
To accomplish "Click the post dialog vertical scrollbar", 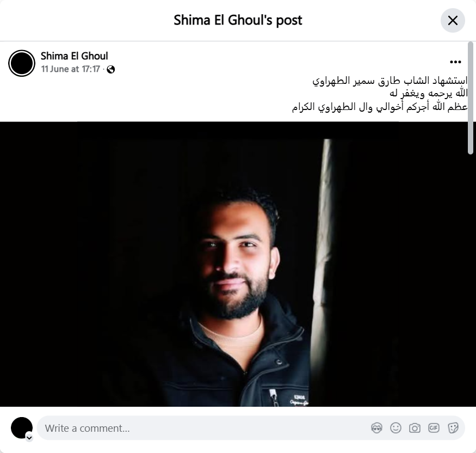I will point(471,98).
